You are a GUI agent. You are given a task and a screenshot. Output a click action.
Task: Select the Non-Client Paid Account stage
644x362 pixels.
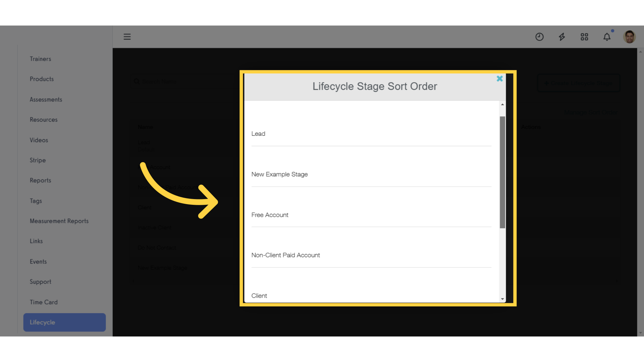(x=286, y=255)
